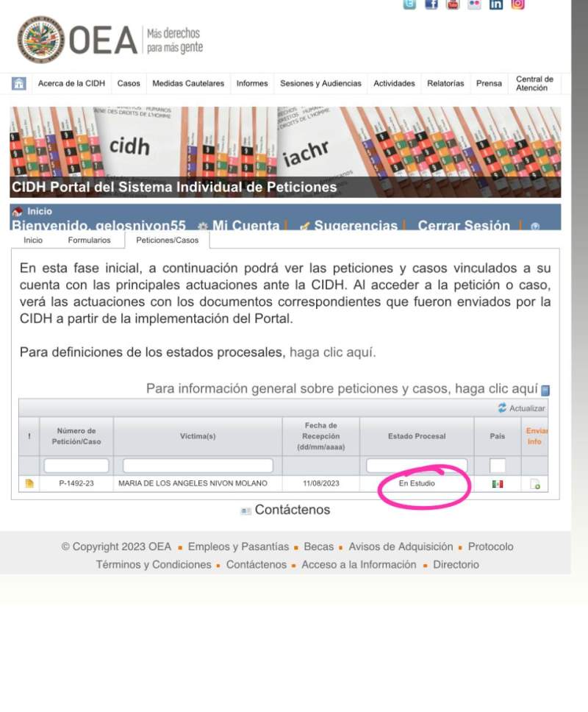Screen dimensions: 588x712
Task: Open Acceso a la Información footer link
Action: coord(359,565)
